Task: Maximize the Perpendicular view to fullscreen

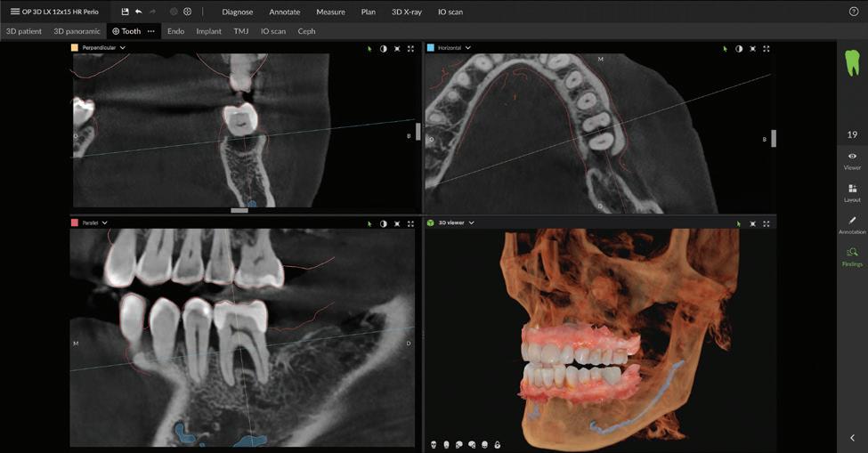Action: pyautogui.click(x=410, y=49)
